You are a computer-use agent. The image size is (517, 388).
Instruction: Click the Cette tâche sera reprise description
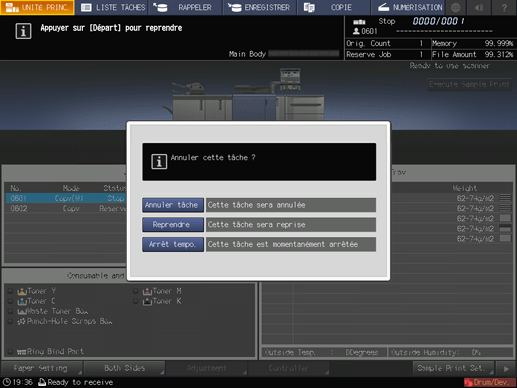pyautogui.click(x=291, y=225)
